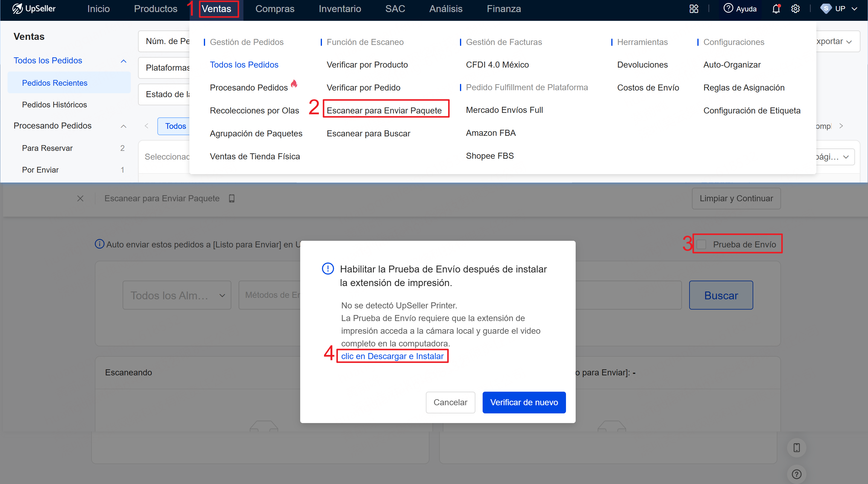Open the settings gear icon
The width and height of the screenshot is (868, 484).
[x=796, y=9]
